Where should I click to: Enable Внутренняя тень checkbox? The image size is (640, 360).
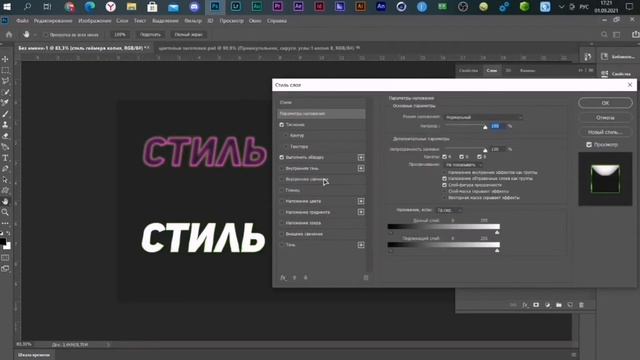(282, 168)
